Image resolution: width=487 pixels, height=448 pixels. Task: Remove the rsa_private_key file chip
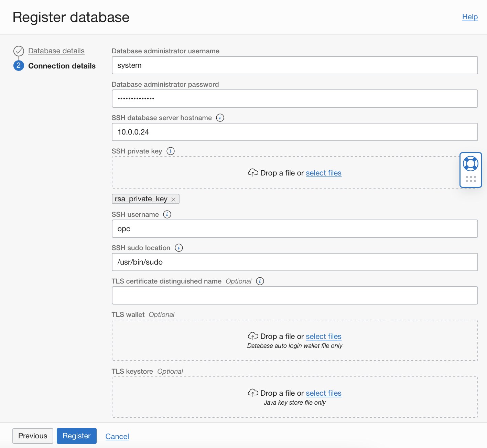[173, 199]
